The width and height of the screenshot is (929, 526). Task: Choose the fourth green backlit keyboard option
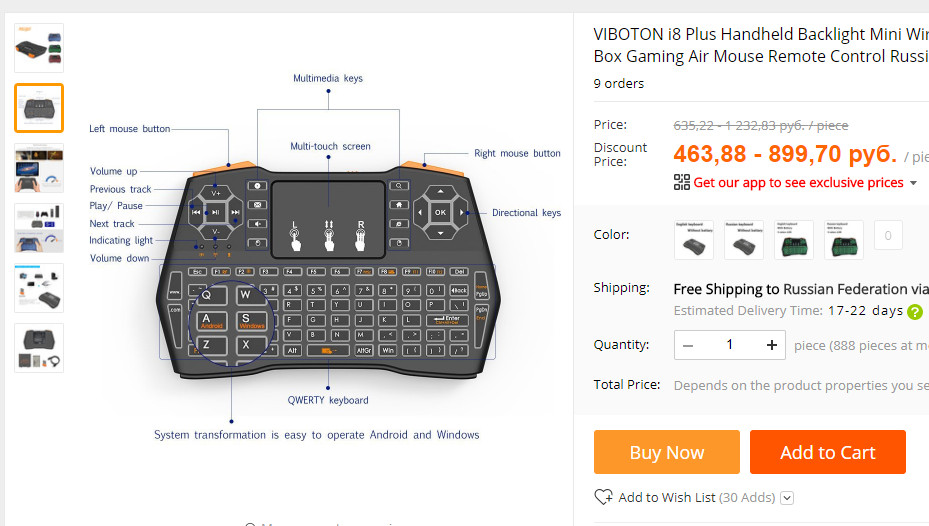point(844,240)
